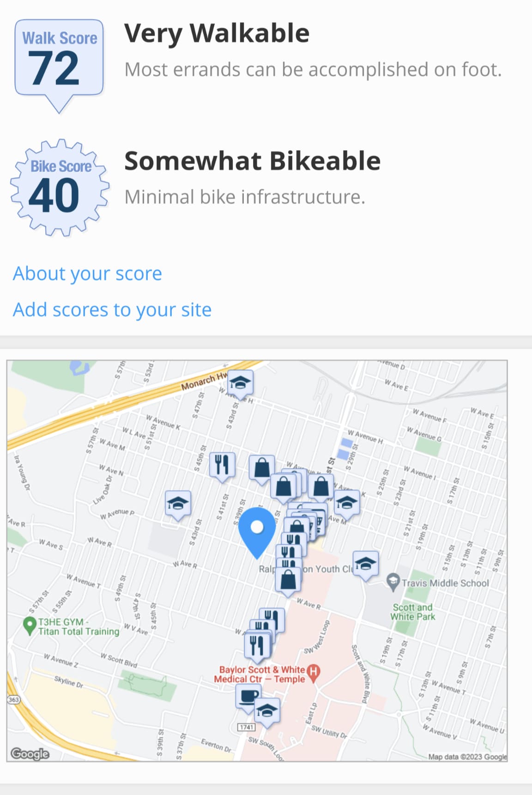Open the About your score link
Screen dimensions: 532x795
click(x=87, y=273)
